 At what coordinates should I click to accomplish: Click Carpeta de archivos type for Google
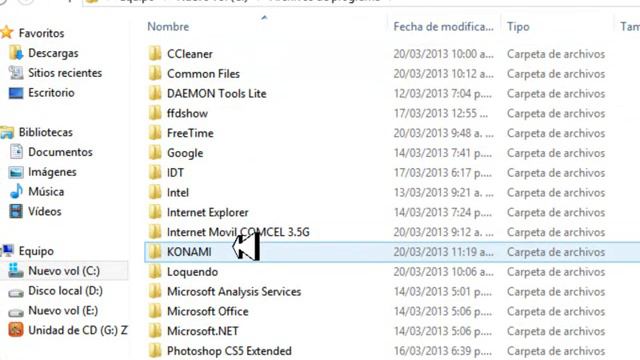[x=556, y=153]
